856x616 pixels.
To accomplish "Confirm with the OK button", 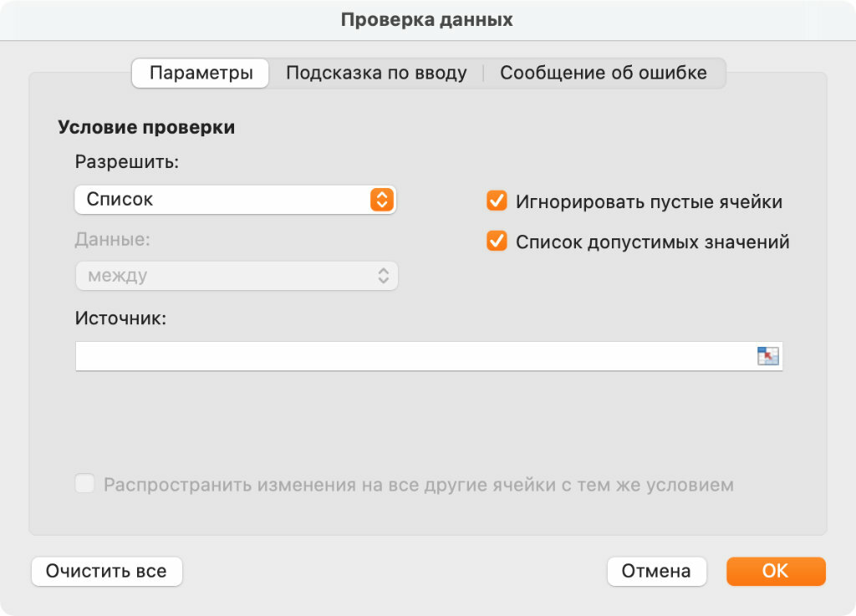I will (775, 571).
